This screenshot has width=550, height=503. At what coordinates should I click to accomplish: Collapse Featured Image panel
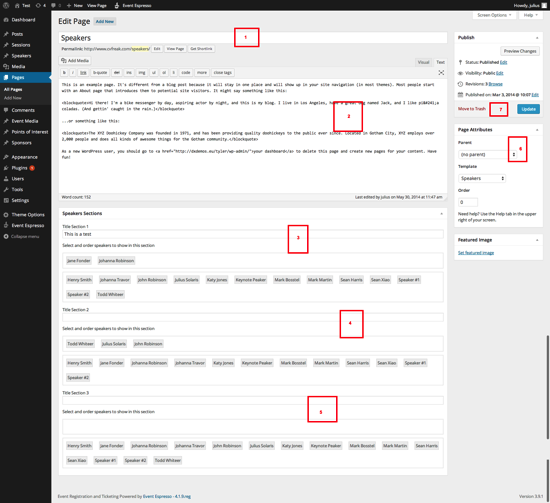[x=537, y=240]
